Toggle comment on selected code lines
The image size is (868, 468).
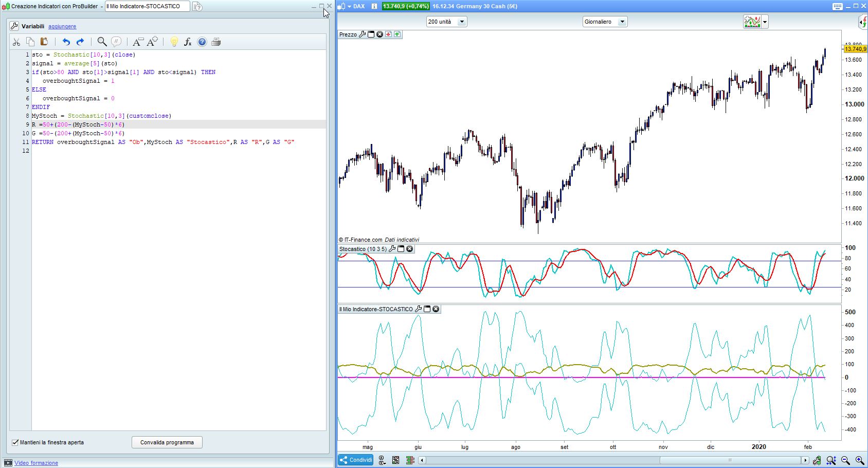click(x=117, y=42)
